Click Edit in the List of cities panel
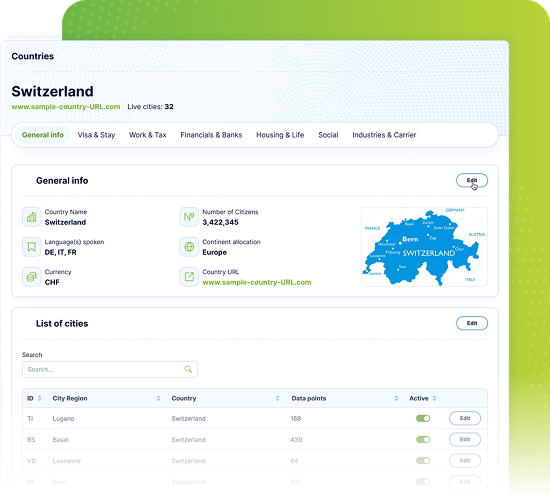This screenshot has height=497, width=550. (x=472, y=323)
